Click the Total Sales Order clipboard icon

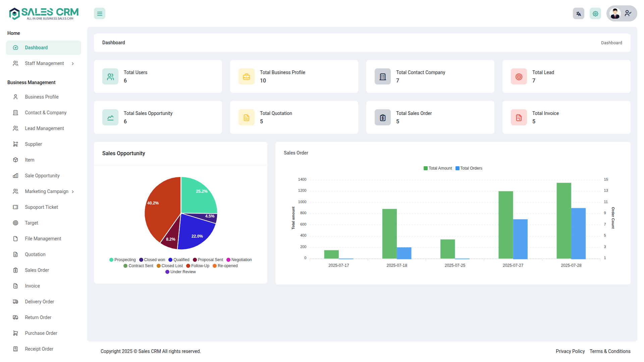(x=382, y=118)
